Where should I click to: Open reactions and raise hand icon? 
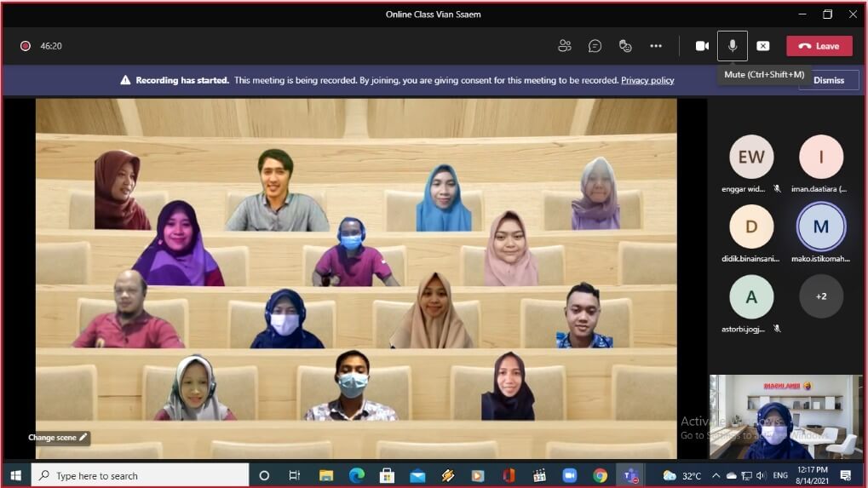click(625, 46)
